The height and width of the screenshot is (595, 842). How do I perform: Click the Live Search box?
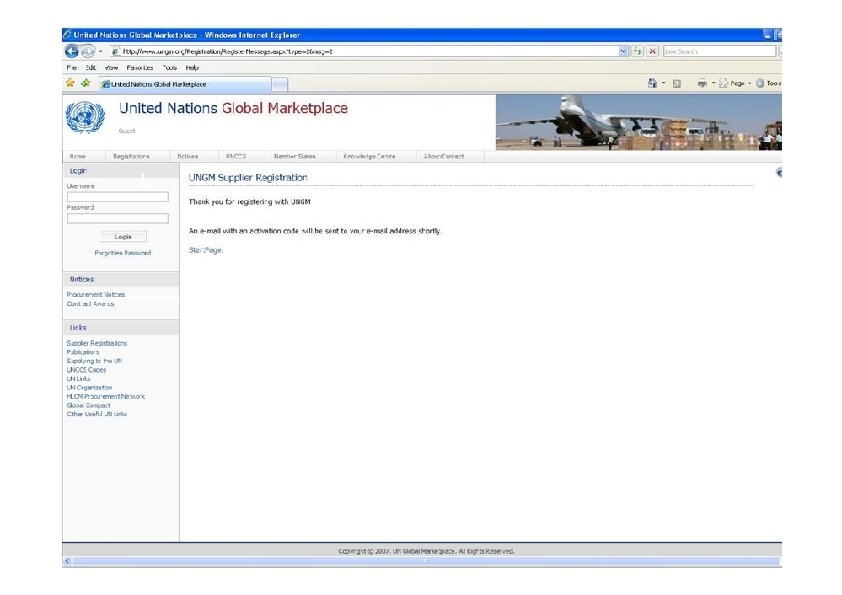tap(720, 52)
